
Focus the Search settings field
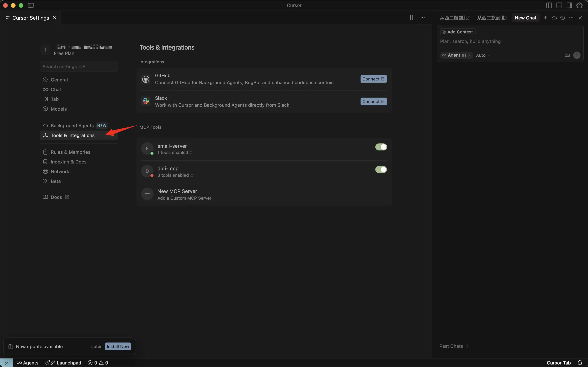(78, 66)
